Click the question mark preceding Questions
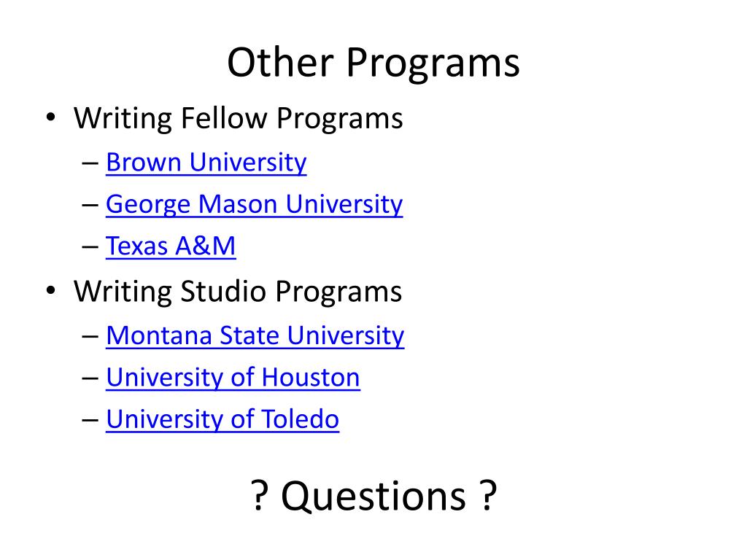 (259, 496)
